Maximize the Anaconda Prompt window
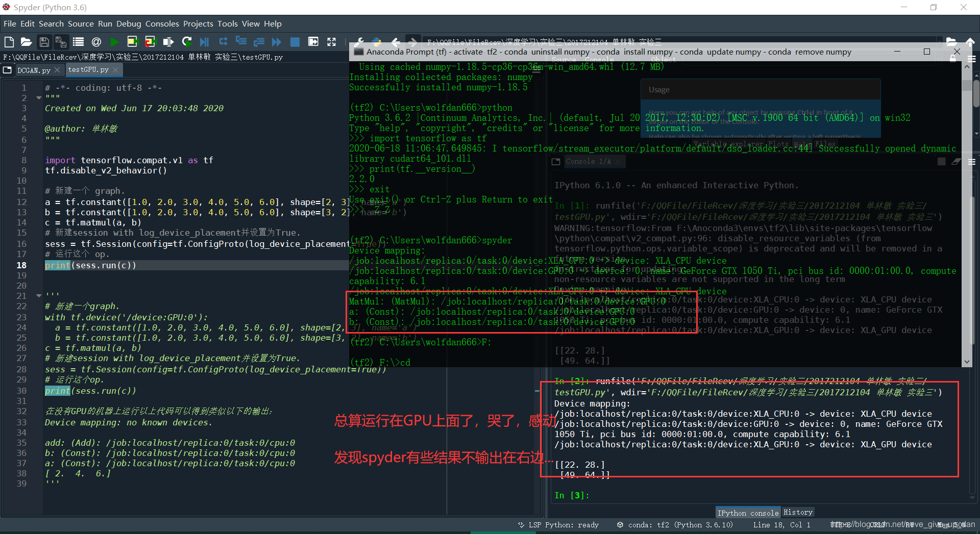The image size is (980, 534). click(x=927, y=52)
